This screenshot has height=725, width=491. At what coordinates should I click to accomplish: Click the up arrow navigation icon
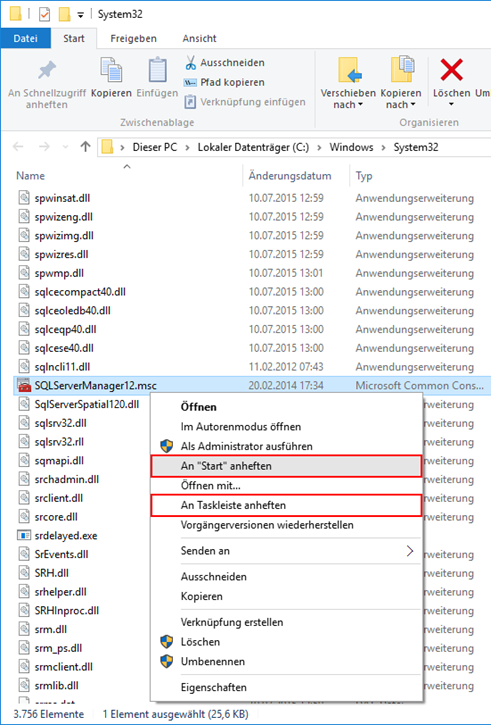(x=85, y=147)
